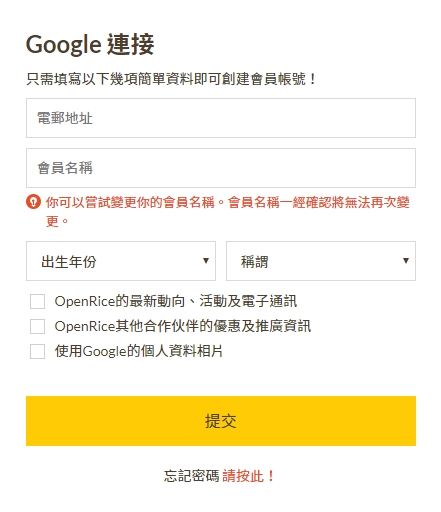Screen dimensions: 441x512
Task: Click the 忘記密碼 text
Action: pos(191,476)
